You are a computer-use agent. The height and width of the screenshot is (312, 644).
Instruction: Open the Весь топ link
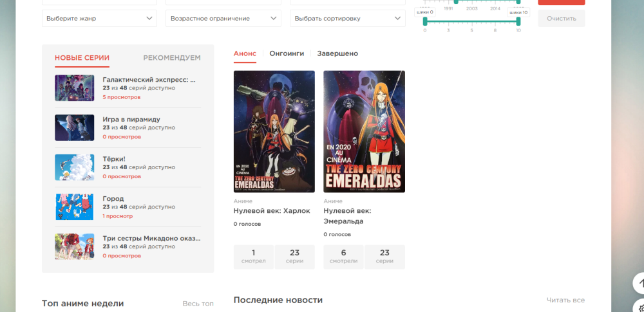[198, 304]
